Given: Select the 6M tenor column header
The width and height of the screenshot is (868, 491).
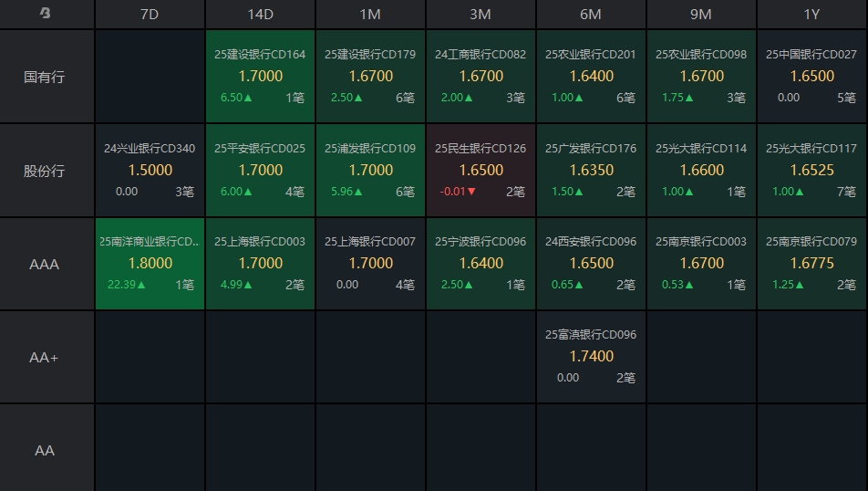Looking at the screenshot, I should point(591,15).
